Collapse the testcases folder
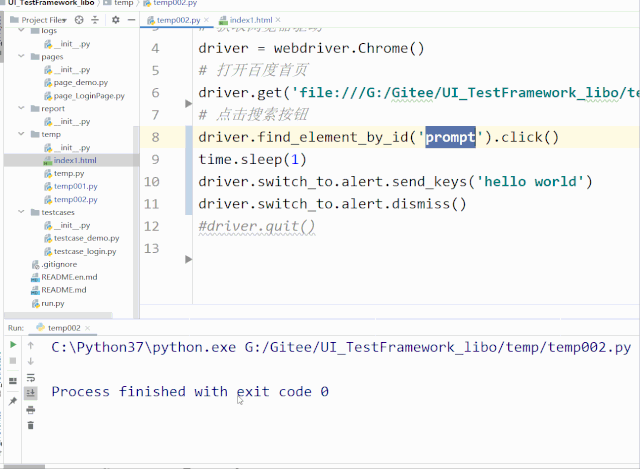This screenshot has width=640, height=469. pyautogui.click(x=24, y=212)
